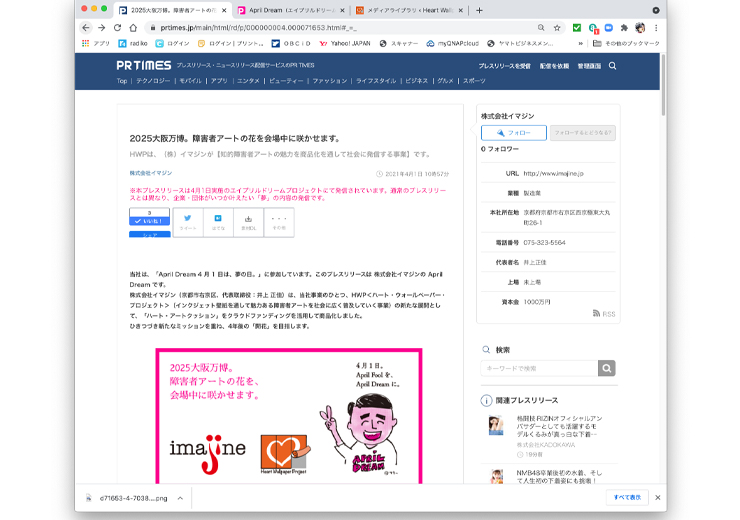Click the zoom magnifier icon in address bar
The image size is (740, 520).
pos(541,28)
